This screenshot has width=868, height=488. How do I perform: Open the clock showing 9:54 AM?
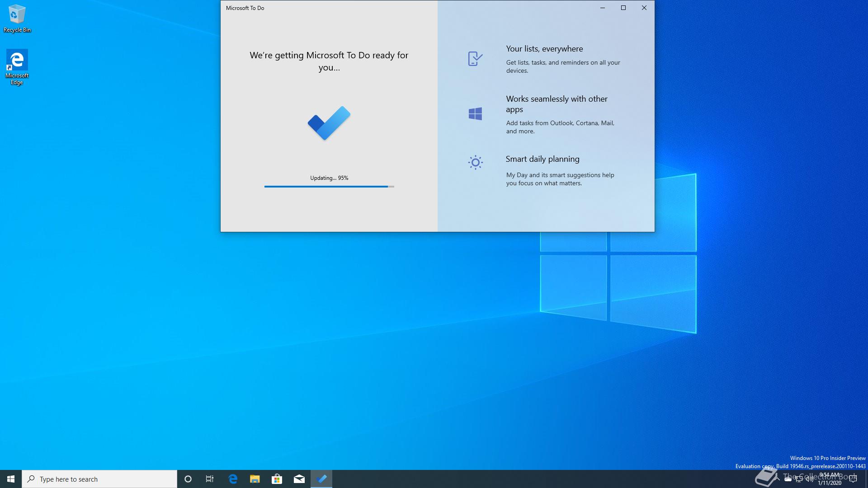coord(830,479)
